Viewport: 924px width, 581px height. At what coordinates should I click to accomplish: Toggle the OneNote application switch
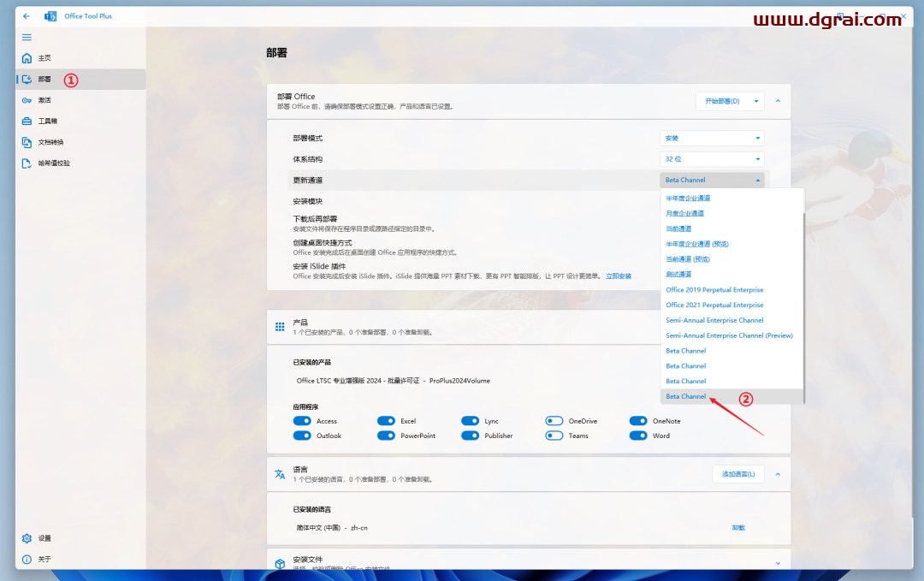638,421
